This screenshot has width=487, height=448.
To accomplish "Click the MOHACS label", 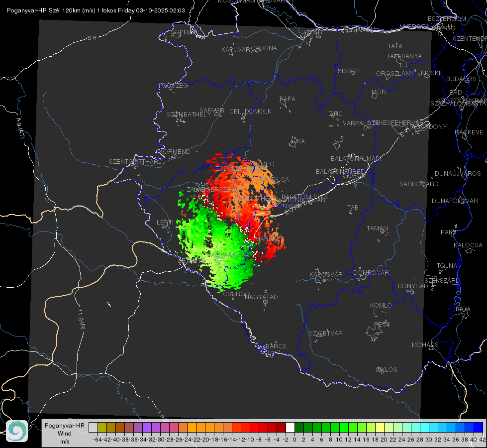I will point(425,345).
